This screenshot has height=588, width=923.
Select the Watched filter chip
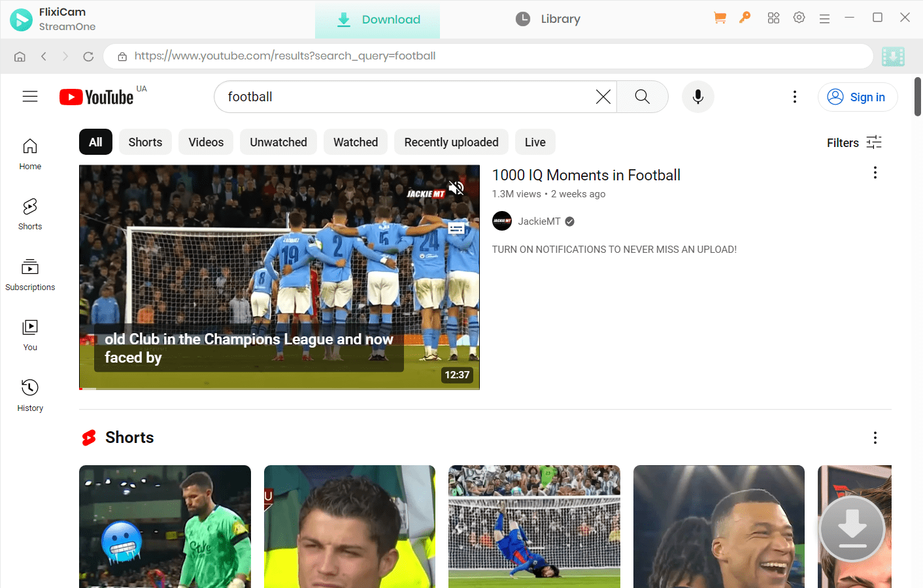(356, 142)
